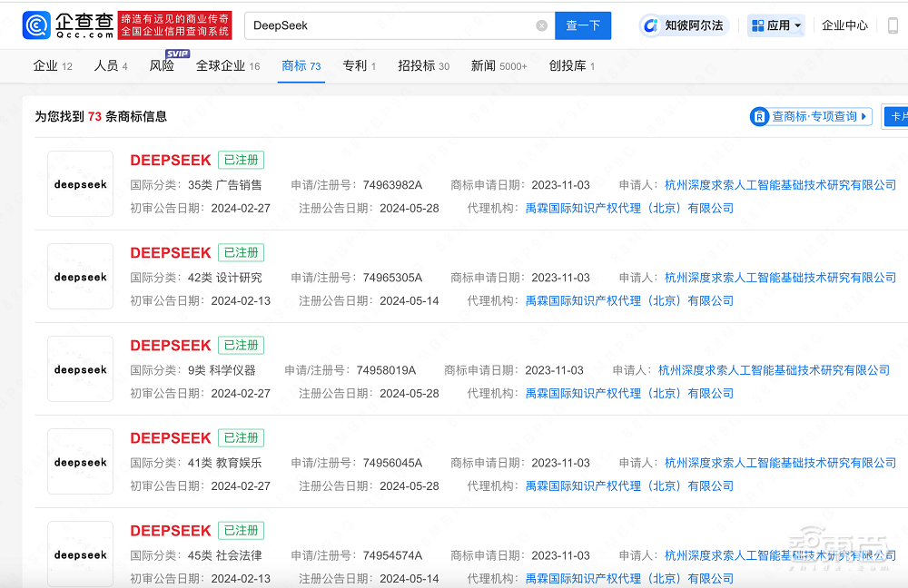
Task: Click the grid icon beside 应用
Action: [x=760, y=25]
